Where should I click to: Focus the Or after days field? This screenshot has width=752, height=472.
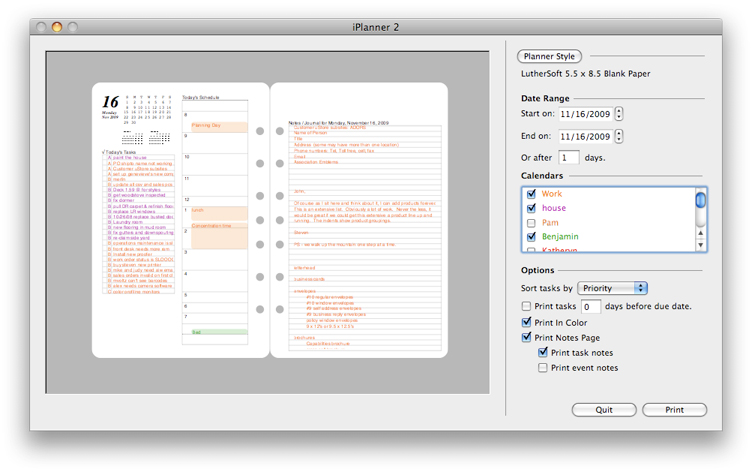coord(569,157)
